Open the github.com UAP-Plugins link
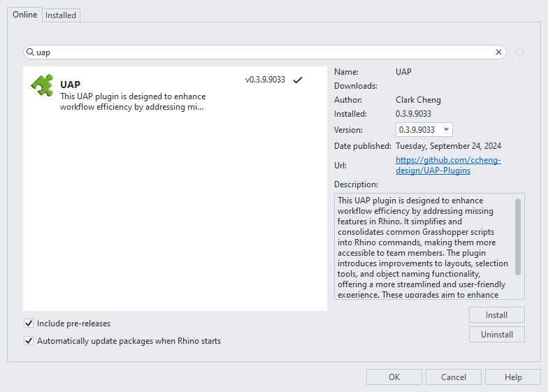548x392 pixels. coord(448,165)
